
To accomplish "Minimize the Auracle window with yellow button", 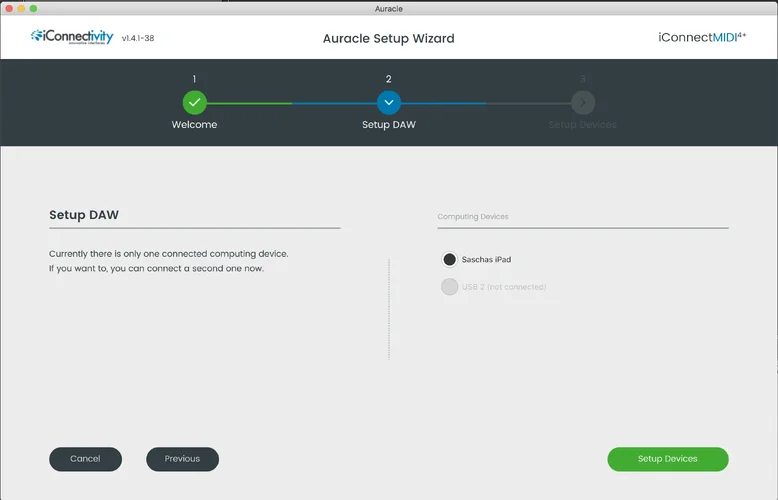I will 21,8.
